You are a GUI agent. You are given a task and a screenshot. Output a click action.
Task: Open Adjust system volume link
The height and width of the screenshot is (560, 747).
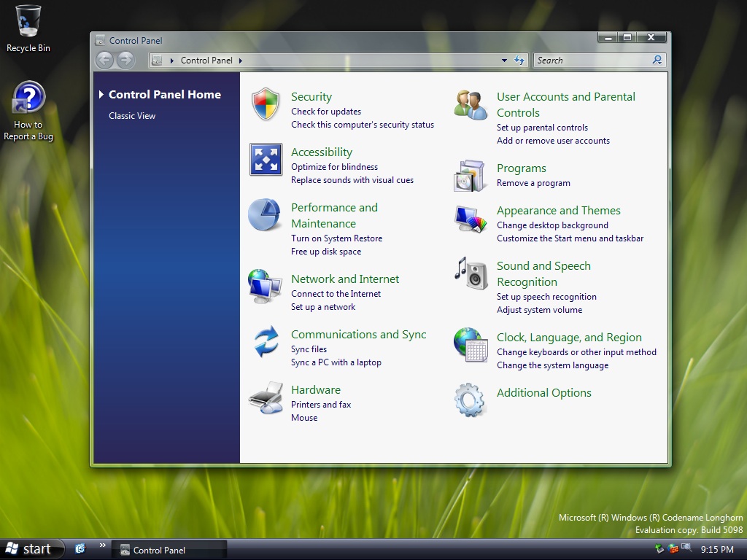pos(539,310)
